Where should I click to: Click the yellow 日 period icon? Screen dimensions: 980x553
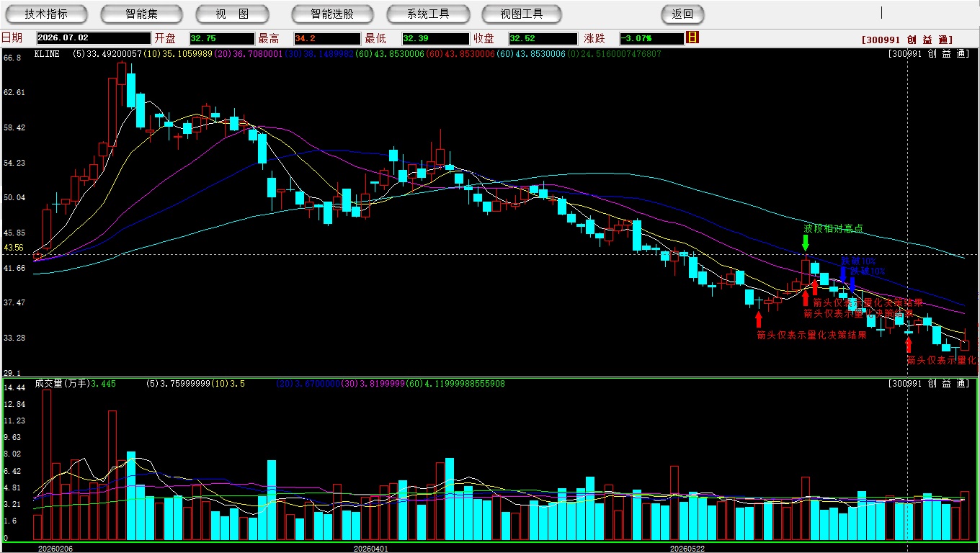pos(692,37)
